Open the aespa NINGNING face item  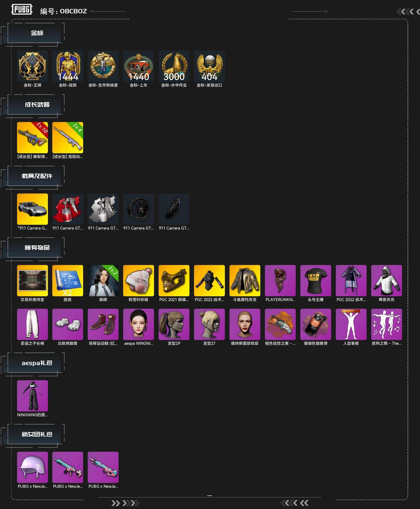click(139, 324)
